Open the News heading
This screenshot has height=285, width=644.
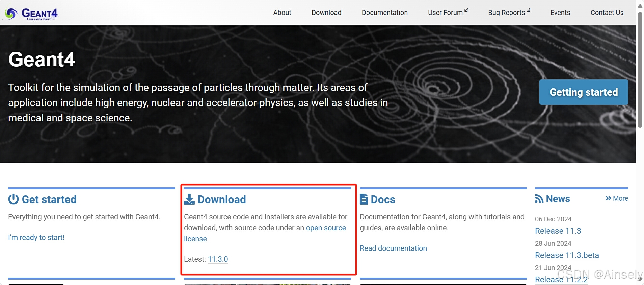[x=558, y=199]
